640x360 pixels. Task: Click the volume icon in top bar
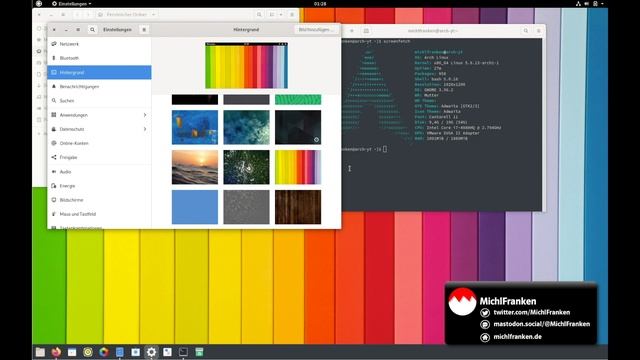pos(587,3)
